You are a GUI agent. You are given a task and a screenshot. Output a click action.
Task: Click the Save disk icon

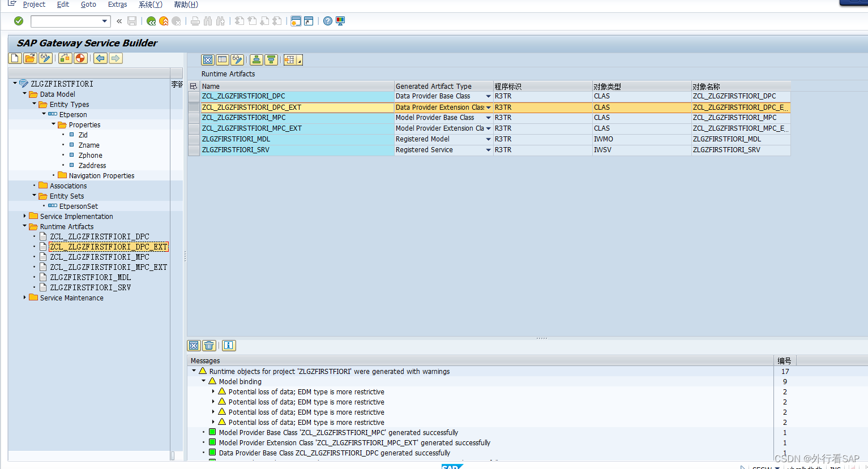132,21
